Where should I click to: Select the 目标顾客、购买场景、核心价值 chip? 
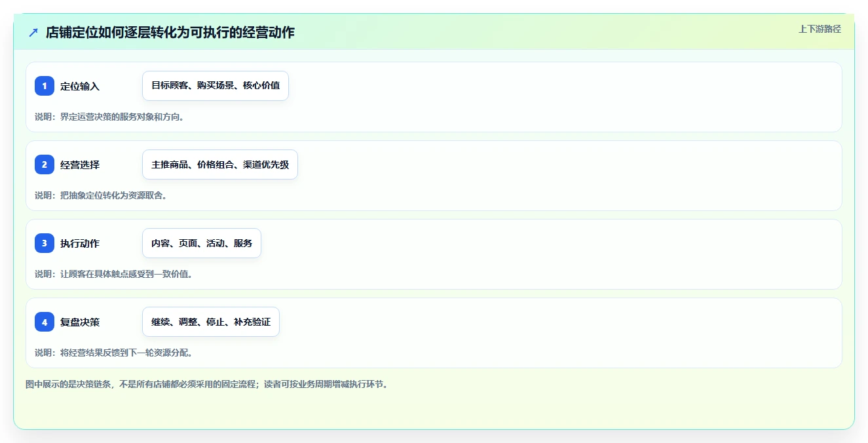pyautogui.click(x=216, y=86)
